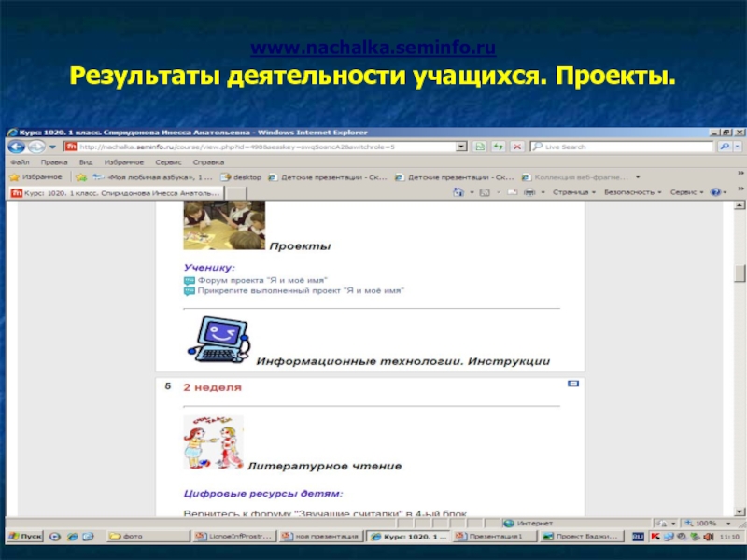Open link "Прикрепите выполненный проект"
Viewport: 747px width, 560px height.
pos(300,290)
